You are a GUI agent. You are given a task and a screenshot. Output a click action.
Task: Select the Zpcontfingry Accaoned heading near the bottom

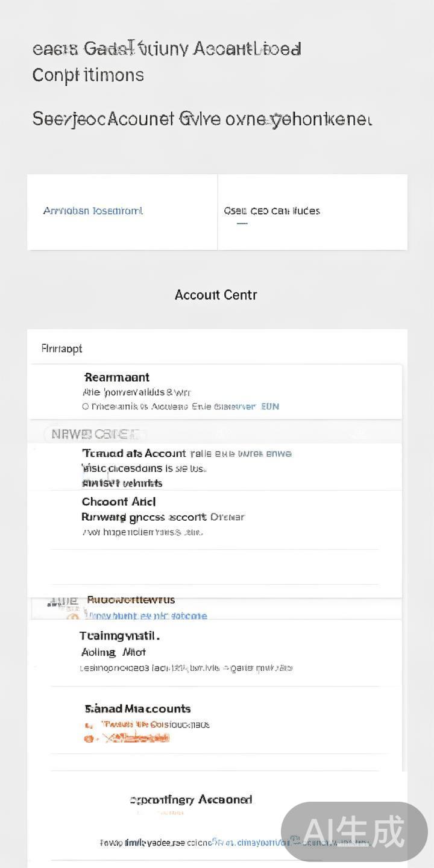[x=191, y=800]
